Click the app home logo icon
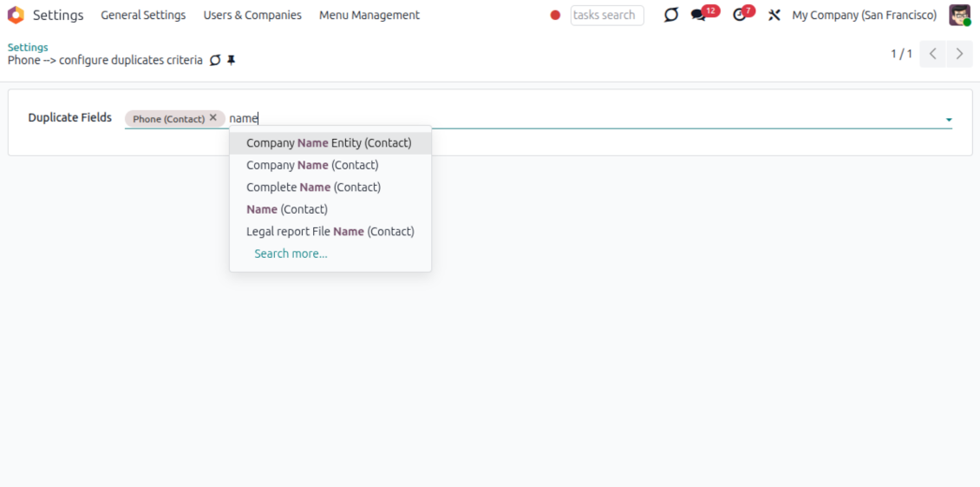980x487 pixels. click(x=16, y=15)
